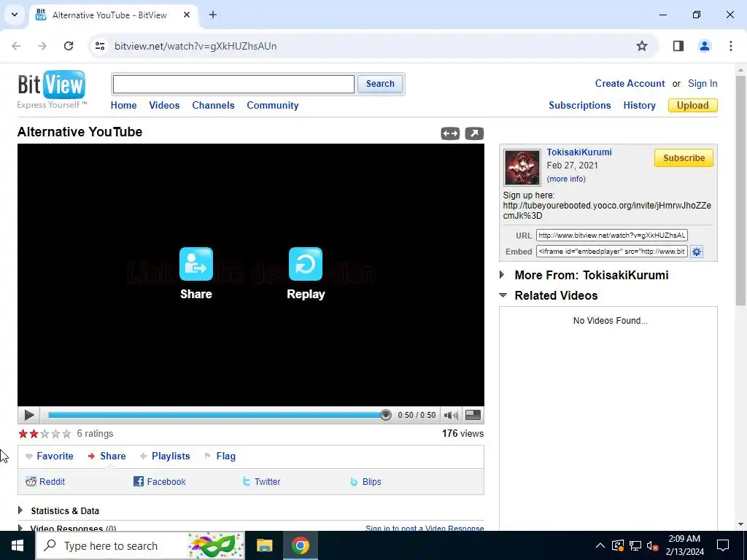Click the TokisakiKurumi avatar thumbnail
The image size is (747, 560).
pos(522,168)
